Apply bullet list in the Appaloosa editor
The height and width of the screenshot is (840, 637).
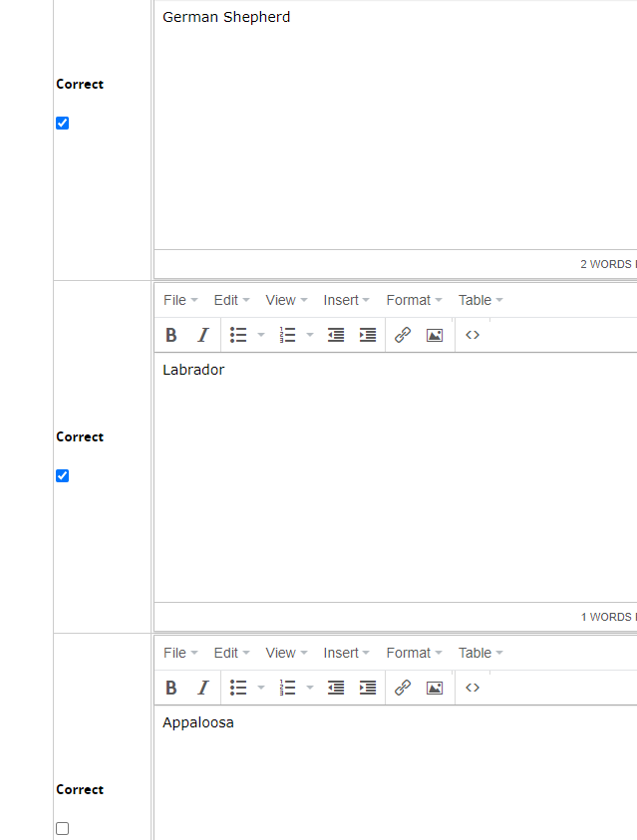(x=238, y=688)
